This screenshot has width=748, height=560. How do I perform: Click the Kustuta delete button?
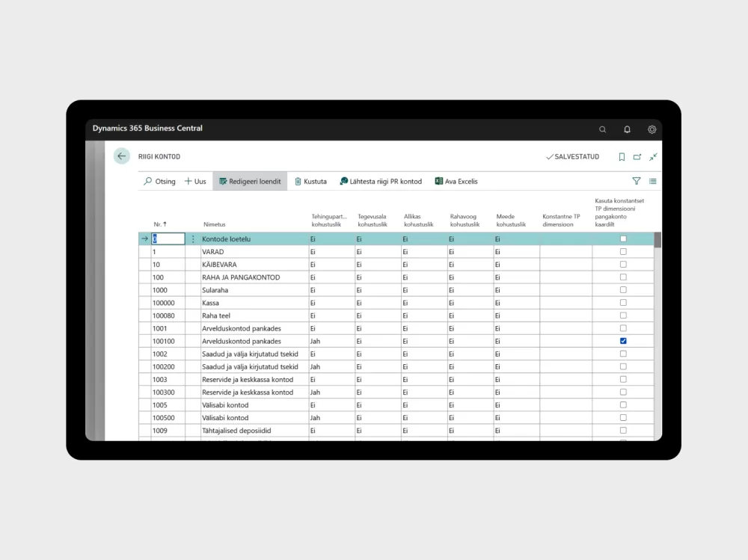[x=310, y=181]
